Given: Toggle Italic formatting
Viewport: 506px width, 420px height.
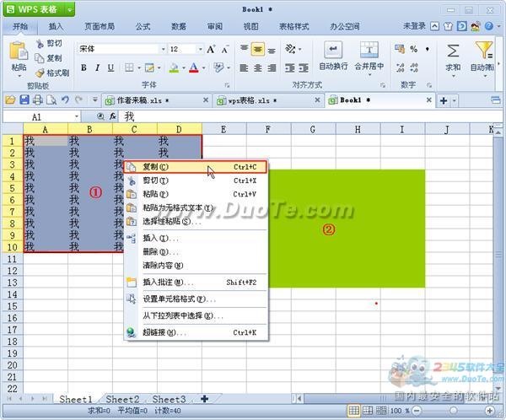Looking at the screenshot, I should 97,67.
